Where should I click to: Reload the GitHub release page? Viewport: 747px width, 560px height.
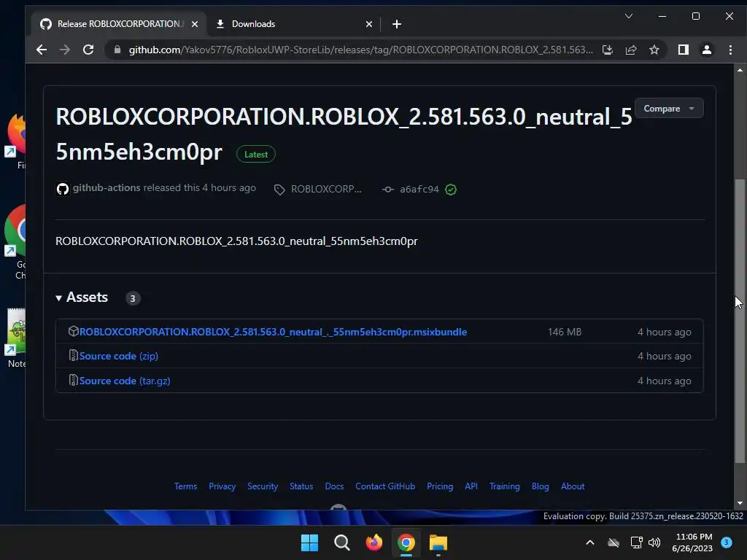88,50
